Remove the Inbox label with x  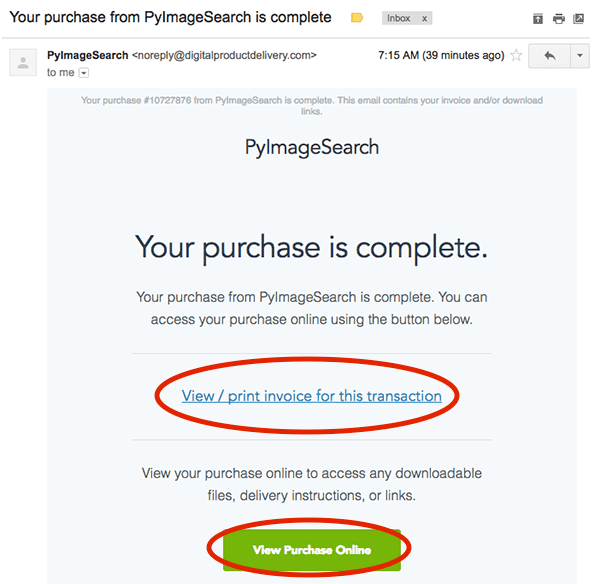(x=424, y=18)
